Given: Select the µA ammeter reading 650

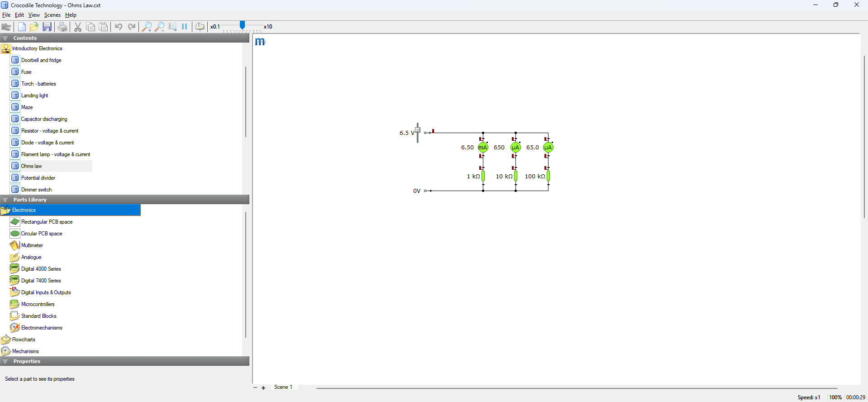Looking at the screenshot, I should click(x=515, y=148).
